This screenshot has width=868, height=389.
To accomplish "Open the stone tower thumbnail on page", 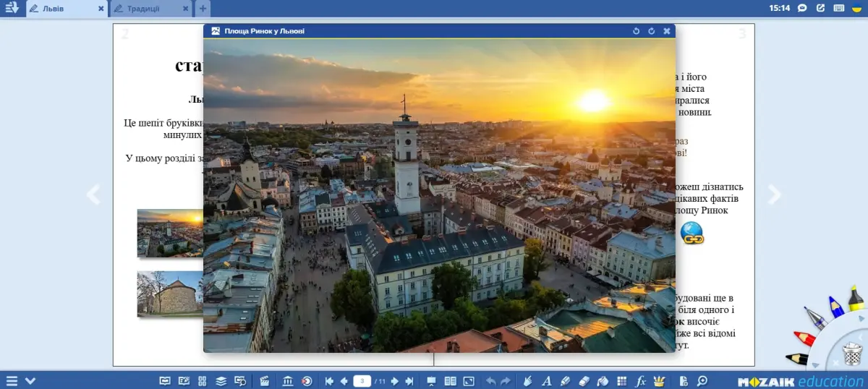I will [x=170, y=294].
